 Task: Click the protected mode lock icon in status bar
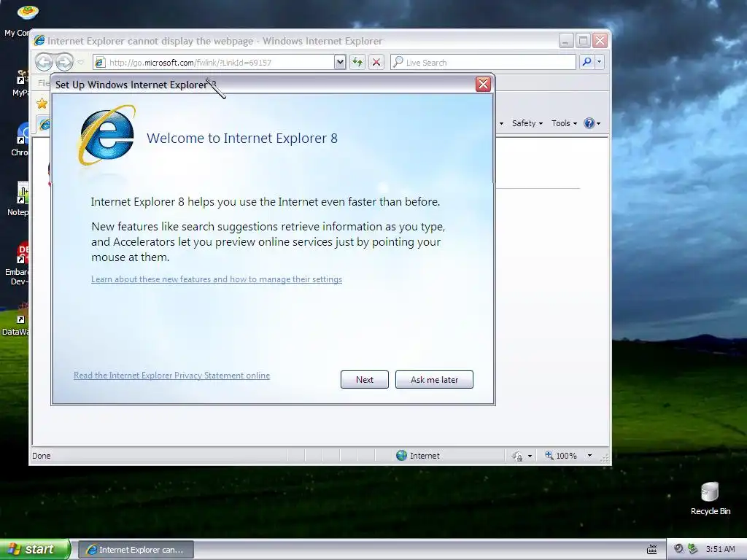click(x=517, y=456)
